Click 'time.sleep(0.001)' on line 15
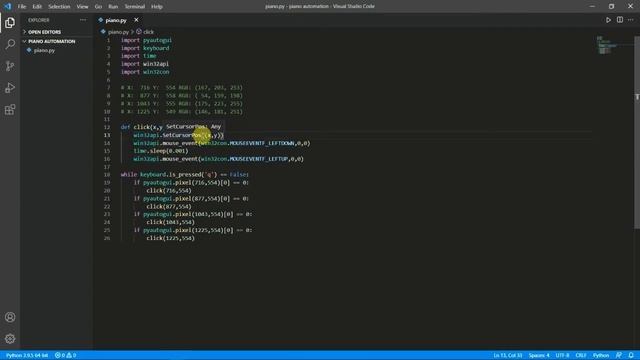Screen dimensions: 640x360 tap(161, 151)
